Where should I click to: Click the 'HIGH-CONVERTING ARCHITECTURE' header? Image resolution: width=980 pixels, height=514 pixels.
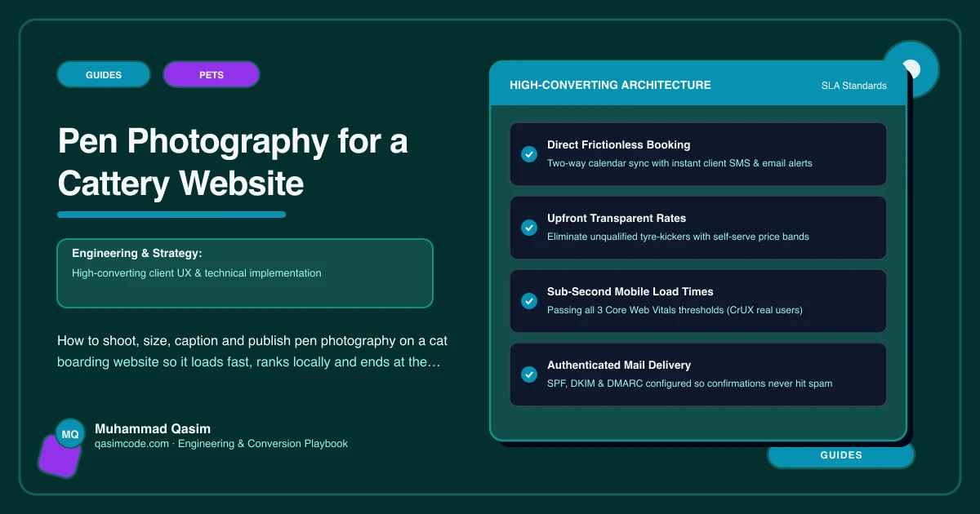click(x=610, y=85)
